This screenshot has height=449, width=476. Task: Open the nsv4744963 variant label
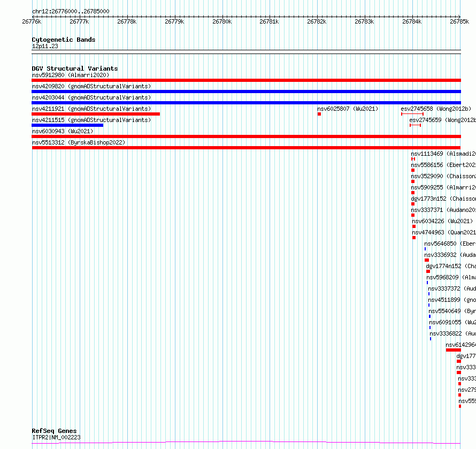pyautogui.click(x=444, y=232)
